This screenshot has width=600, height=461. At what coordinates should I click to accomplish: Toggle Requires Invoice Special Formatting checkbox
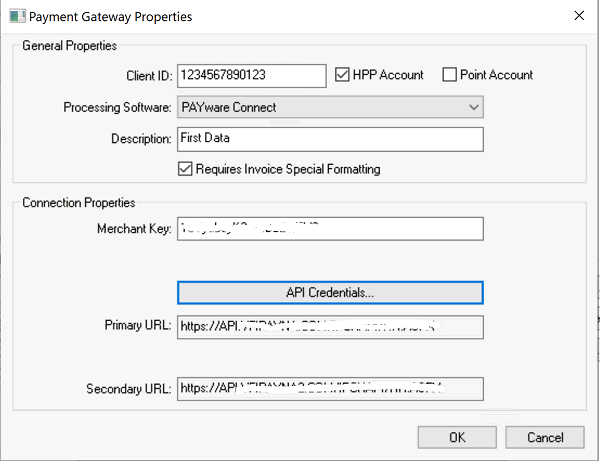184,169
